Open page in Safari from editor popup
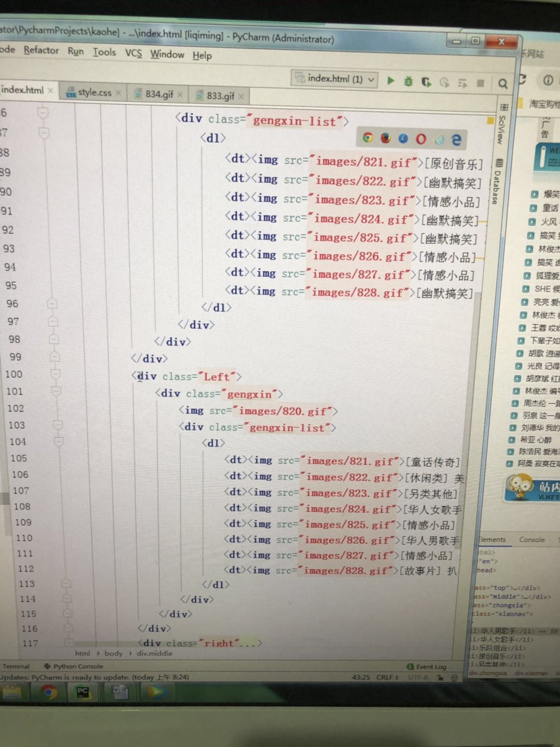Screen dimensions: 560x747 [403, 139]
